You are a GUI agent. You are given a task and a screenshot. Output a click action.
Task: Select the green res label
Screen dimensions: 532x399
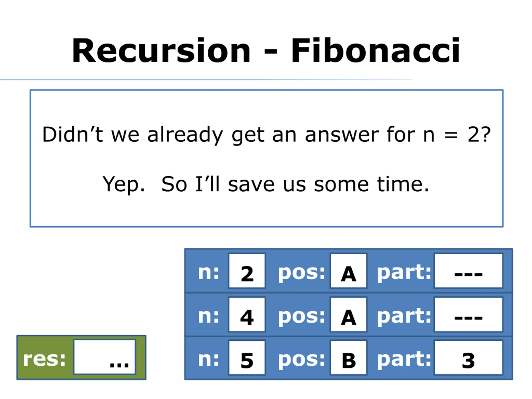point(44,359)
